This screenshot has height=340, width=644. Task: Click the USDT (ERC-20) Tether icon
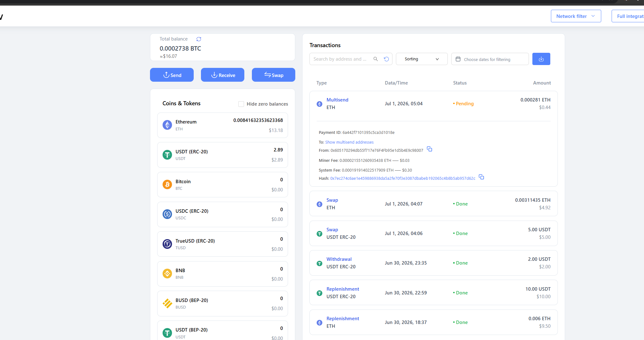167,155
